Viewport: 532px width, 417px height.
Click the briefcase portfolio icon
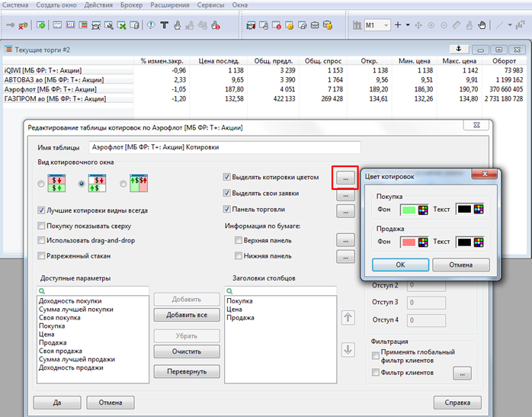(315, 25)
